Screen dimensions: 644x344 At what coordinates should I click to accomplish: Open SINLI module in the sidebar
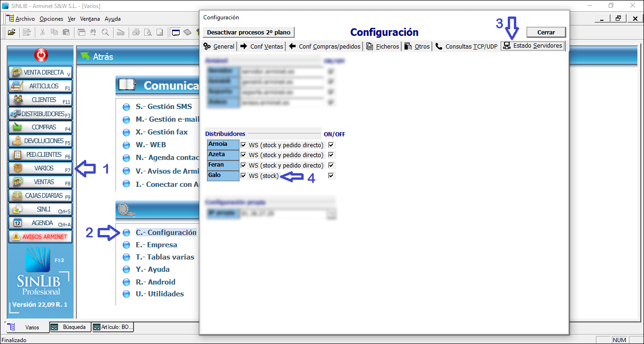[41, 209]
